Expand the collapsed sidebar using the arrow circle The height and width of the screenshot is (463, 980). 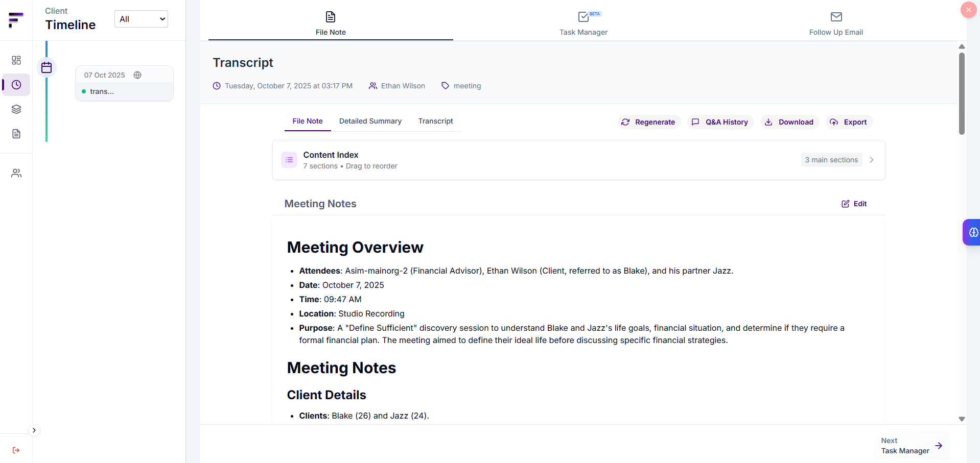pos(34,430)
